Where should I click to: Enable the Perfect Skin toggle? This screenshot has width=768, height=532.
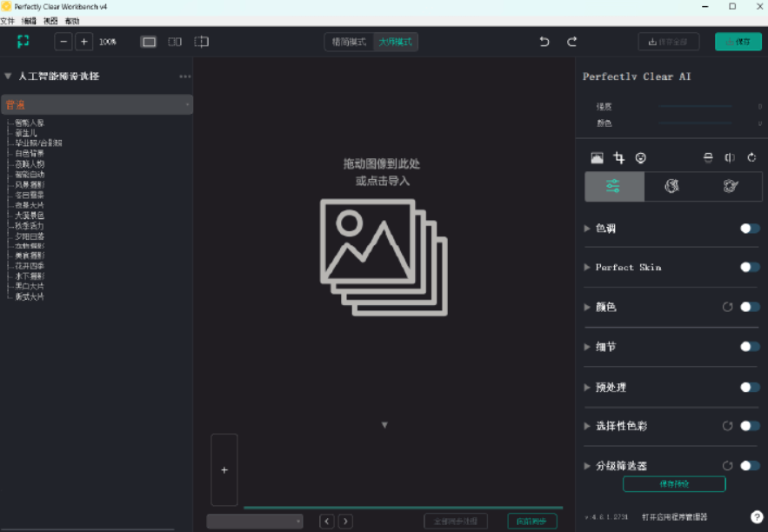(x=747, y=268)
